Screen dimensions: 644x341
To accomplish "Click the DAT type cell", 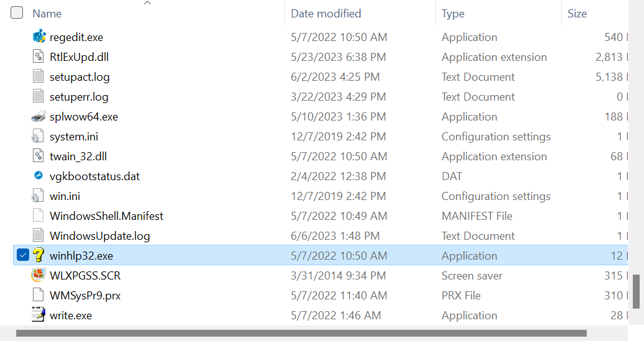I will click(x=451, y=176).
